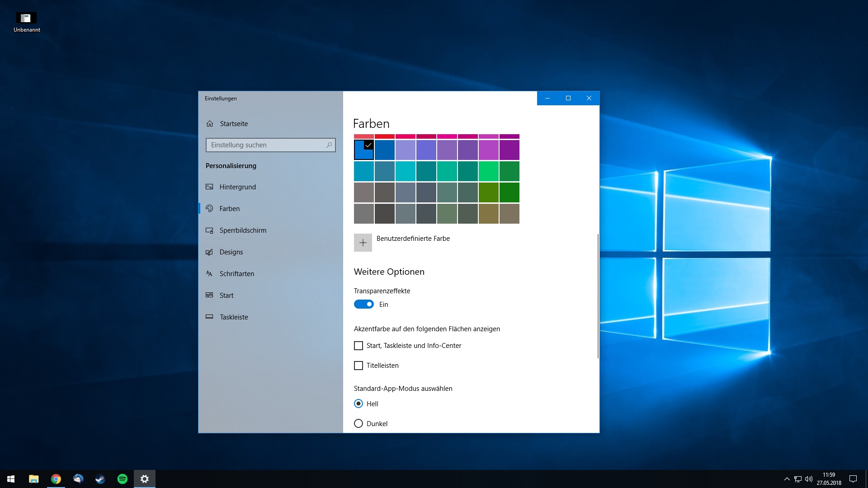Click the Sperrbildschirm icon in sidebar
Viewport: 868px width, 488px height.
tap(209, 230)
